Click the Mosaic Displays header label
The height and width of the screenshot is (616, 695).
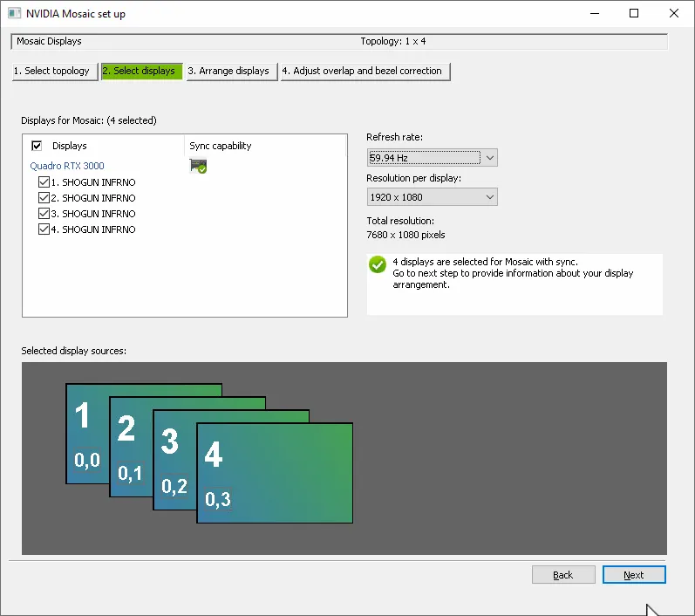(x=49, y=41)
